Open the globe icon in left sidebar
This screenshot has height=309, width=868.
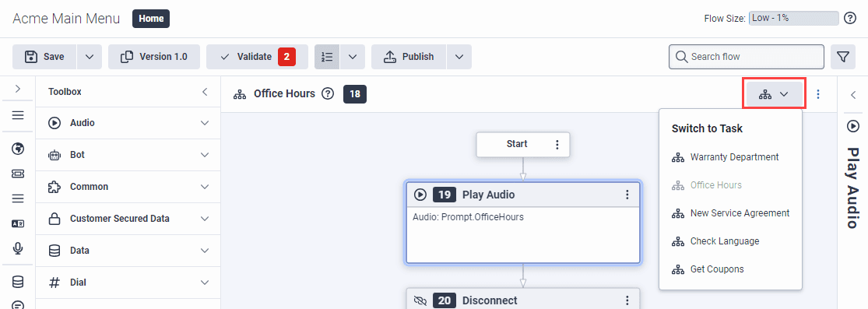(18, 148)
